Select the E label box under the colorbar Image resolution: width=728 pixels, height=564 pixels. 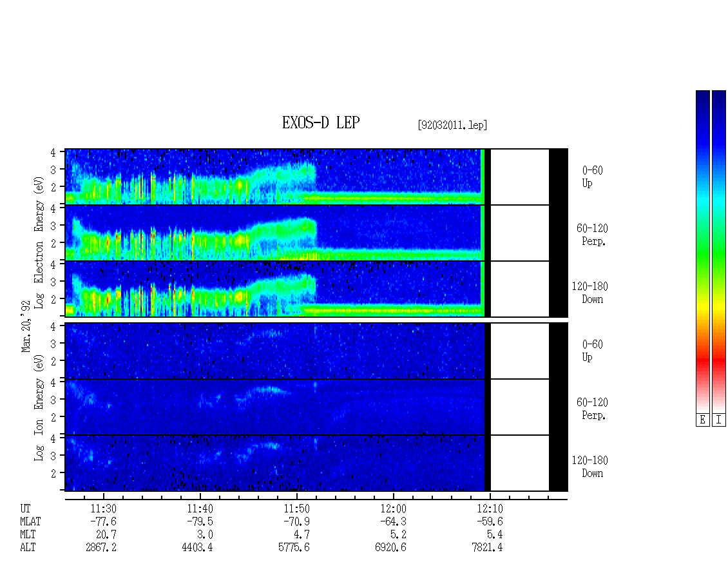[x=702, y=420]
